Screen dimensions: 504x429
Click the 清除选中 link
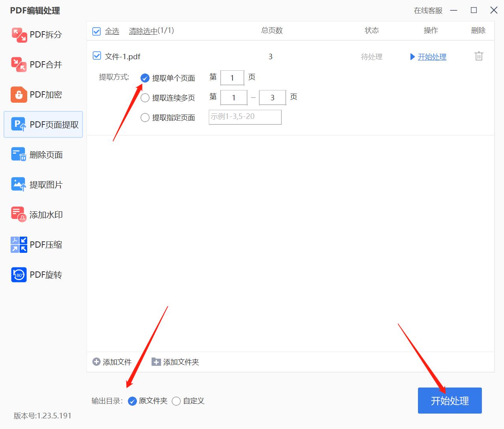pos(143,31)
